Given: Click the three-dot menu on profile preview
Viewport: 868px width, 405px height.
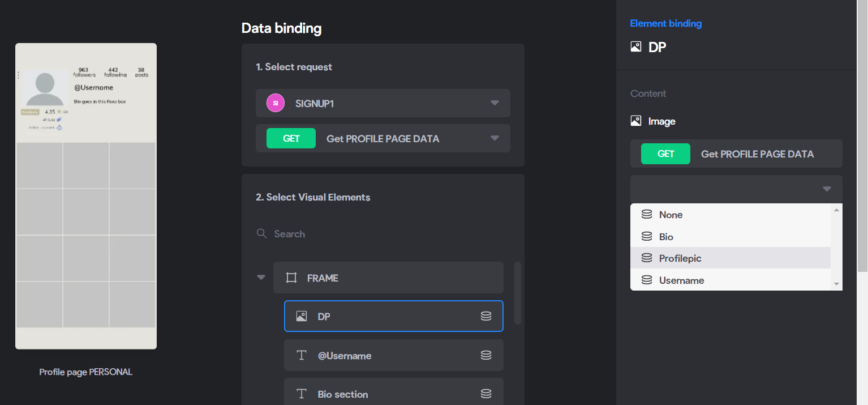Looking at the screenshot, I should click(18, 75).
